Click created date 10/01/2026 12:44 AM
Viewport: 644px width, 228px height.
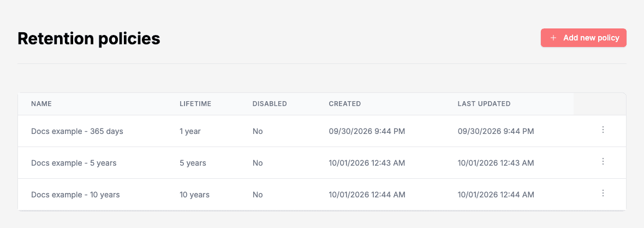[367, 195]
